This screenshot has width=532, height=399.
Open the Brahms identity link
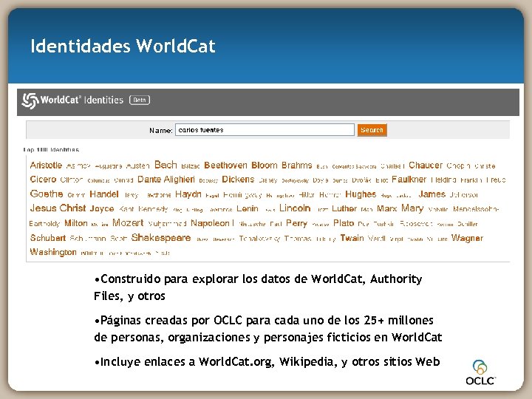(297, 166)
